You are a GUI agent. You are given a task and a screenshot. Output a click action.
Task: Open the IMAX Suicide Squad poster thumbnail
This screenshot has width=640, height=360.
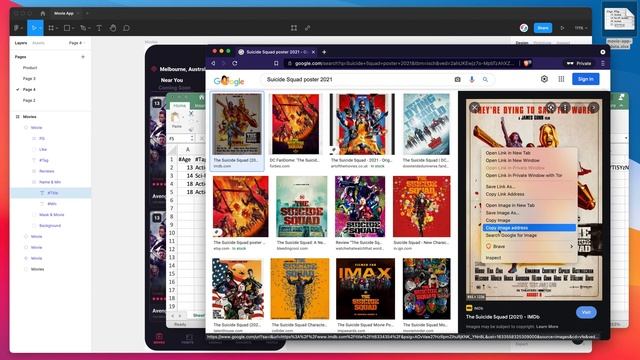click(365, 289)
